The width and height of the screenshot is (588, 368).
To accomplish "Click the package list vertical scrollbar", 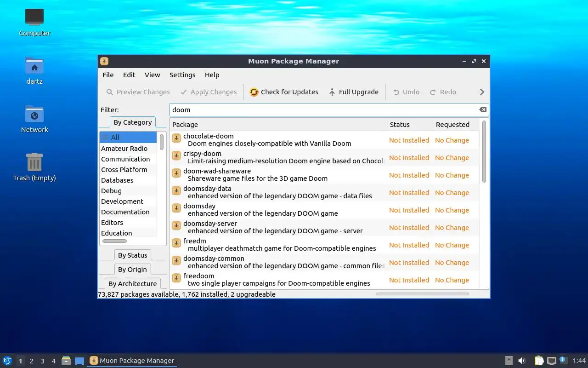I will (484, 151).
